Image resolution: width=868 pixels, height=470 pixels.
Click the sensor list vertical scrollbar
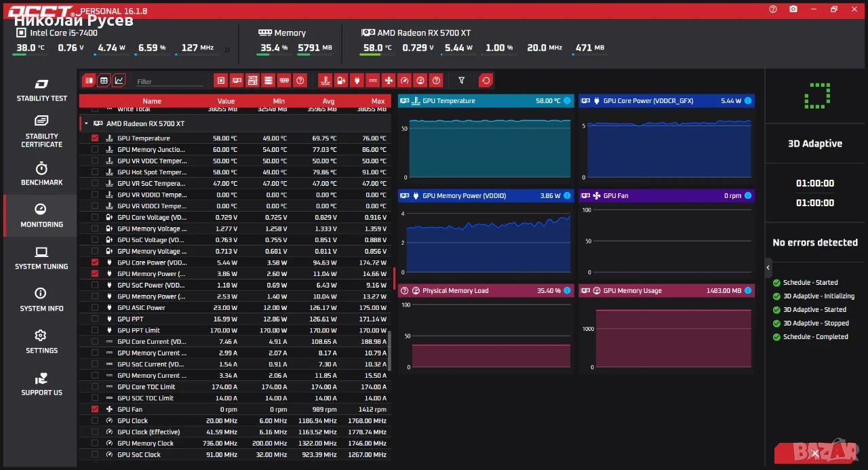click(389, 350)
